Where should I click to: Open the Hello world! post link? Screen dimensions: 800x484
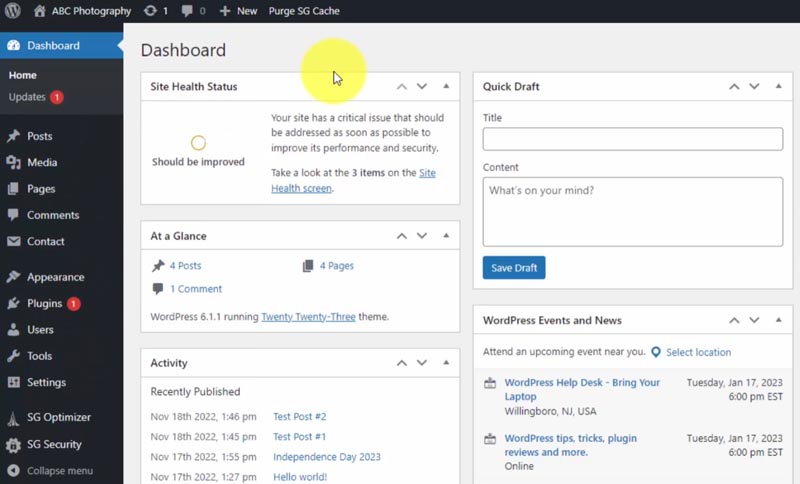pyautogui.click(x=300, y=477)
